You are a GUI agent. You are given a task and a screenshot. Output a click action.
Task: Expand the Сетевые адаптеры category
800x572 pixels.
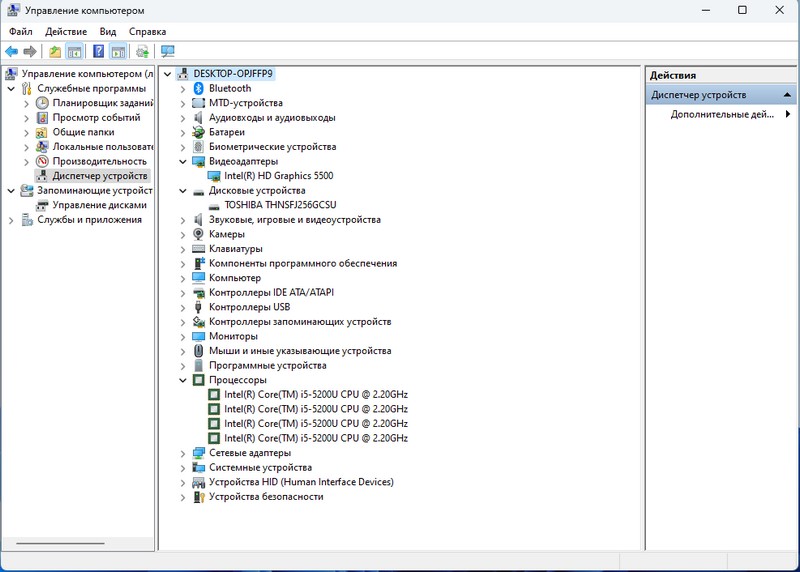(x=183, y=453)
